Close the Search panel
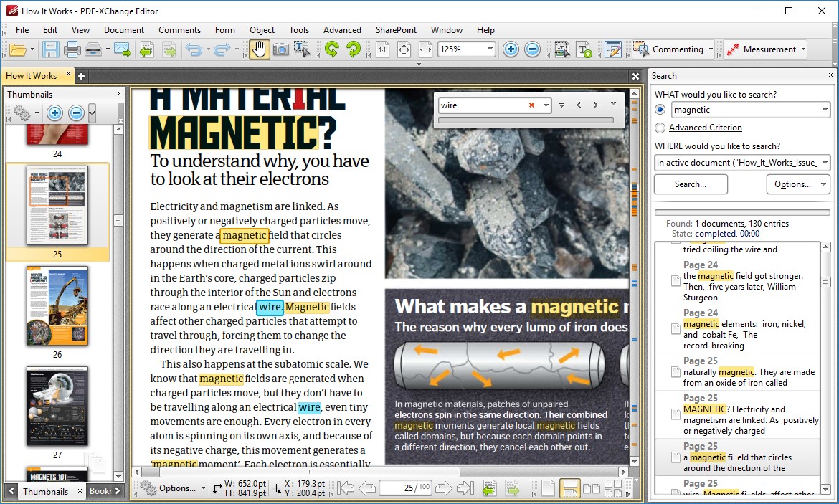The image size is (839, 504). coord(830,75)
